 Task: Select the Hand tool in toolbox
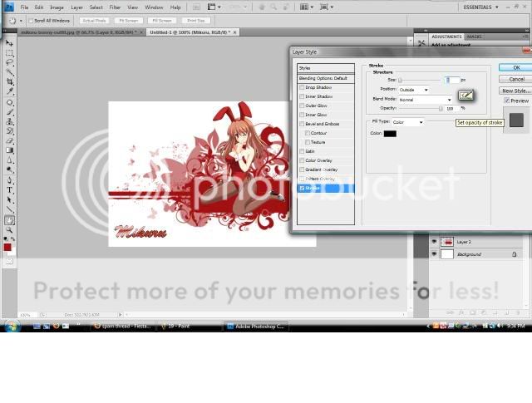tap(9, 220)
